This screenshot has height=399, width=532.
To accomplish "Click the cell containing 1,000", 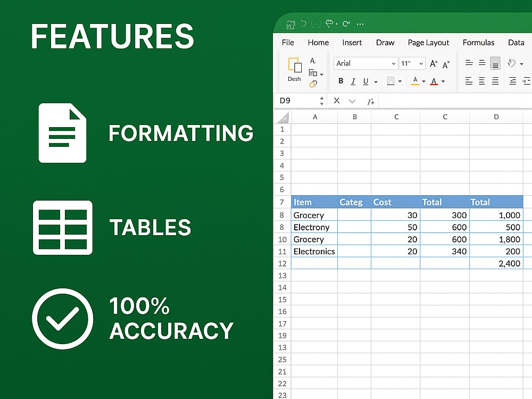I will click(x=496, y=215).
